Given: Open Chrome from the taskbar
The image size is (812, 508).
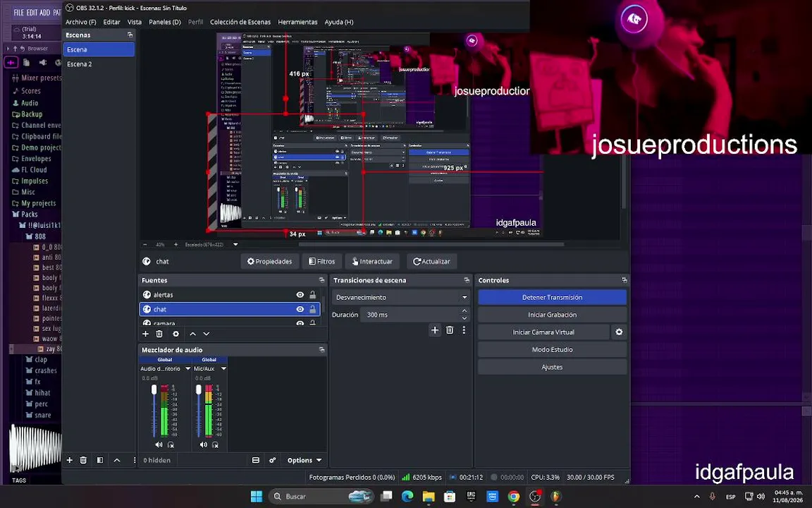Looking at the screenshot, I should 513,497.
